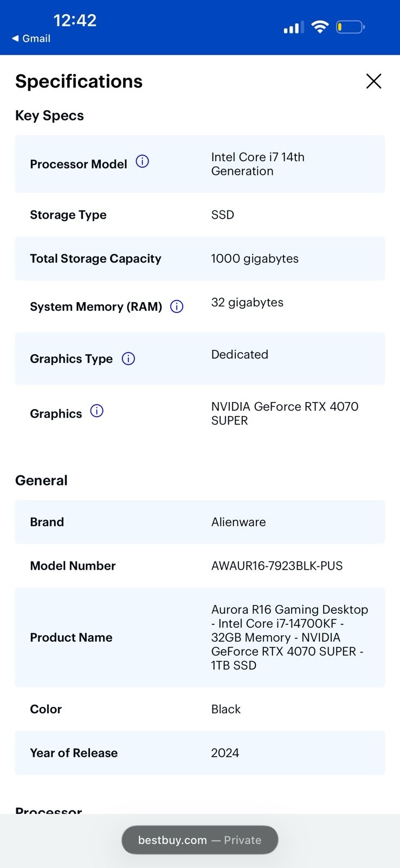
Task: Close the Specifications panel
Action: click(373, 81)
